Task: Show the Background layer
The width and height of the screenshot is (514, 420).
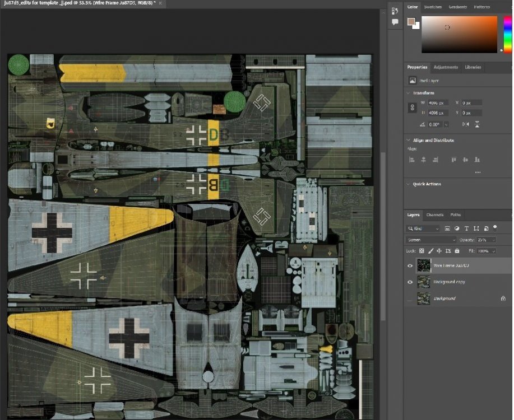Action: click(x=411, y=298)
